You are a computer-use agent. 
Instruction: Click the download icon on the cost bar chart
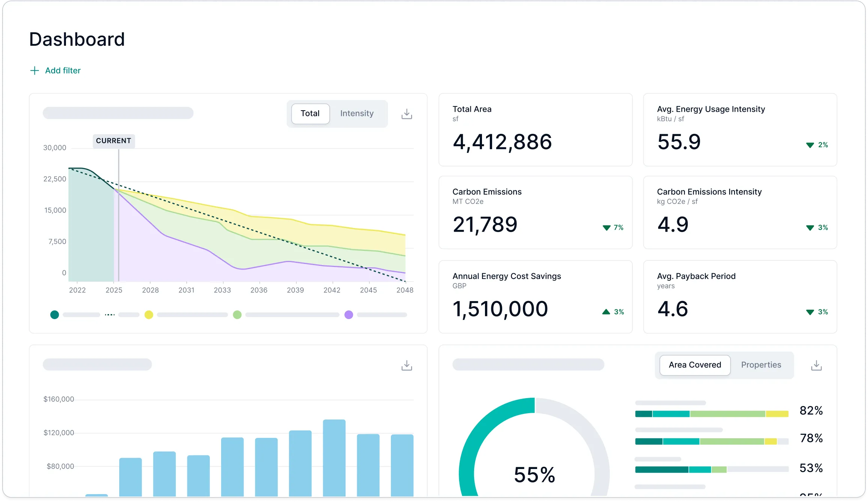(407, 364)
